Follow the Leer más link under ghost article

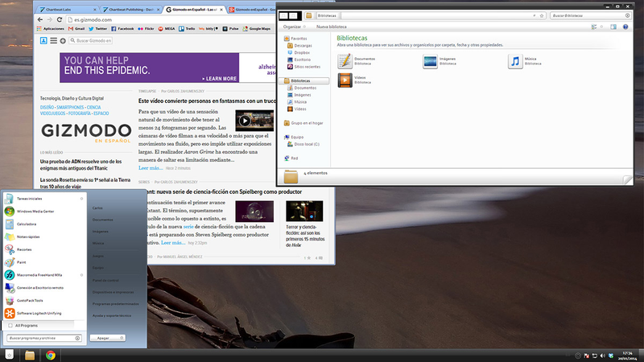151,168
